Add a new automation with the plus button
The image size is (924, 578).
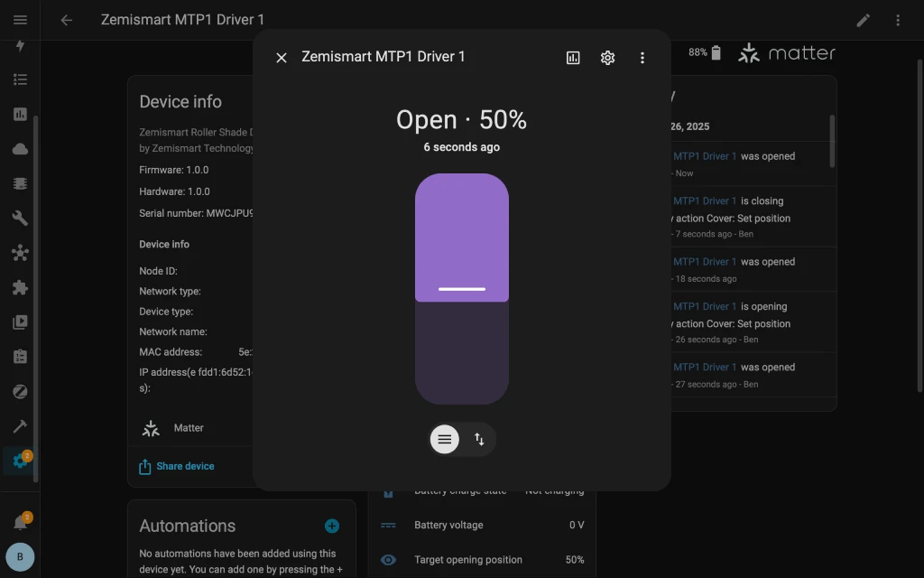pos(331,525)
